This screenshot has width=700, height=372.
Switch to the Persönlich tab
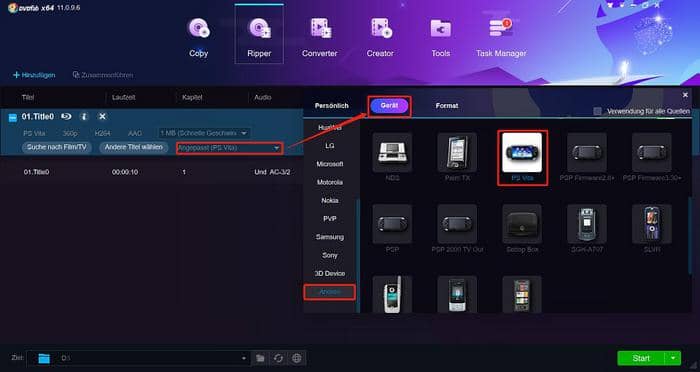coord(331,106)
